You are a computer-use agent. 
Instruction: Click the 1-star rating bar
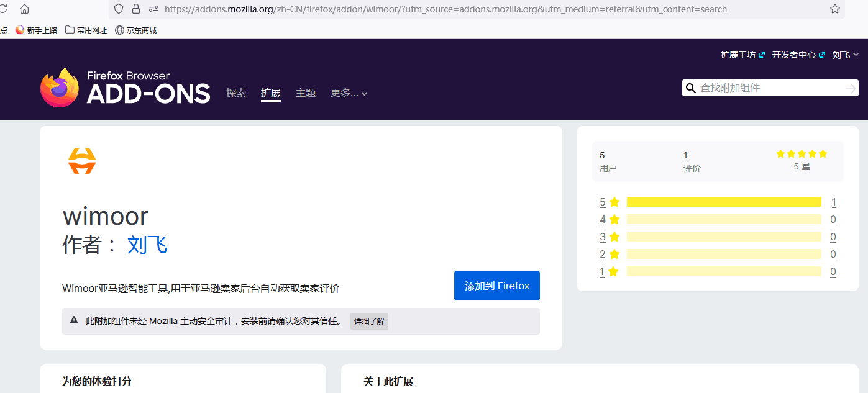[724, 271]
